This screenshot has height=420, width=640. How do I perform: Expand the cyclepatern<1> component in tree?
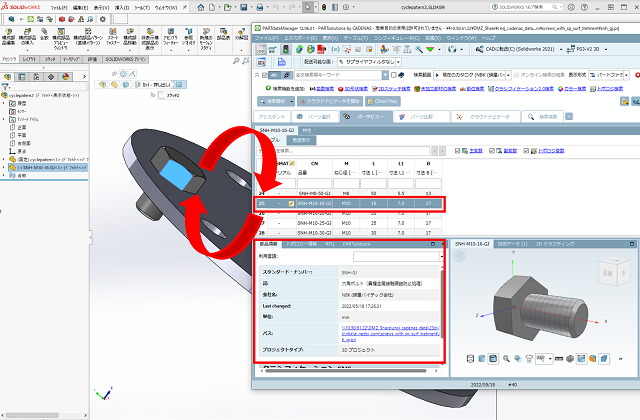pyautogui.click(x=4, y=160)
